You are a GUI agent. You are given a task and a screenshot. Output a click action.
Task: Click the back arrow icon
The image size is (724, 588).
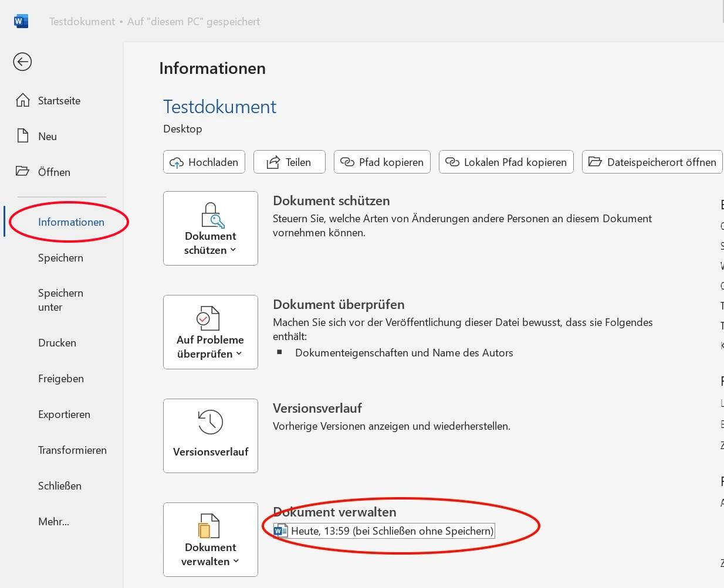[x=22, y=62]
